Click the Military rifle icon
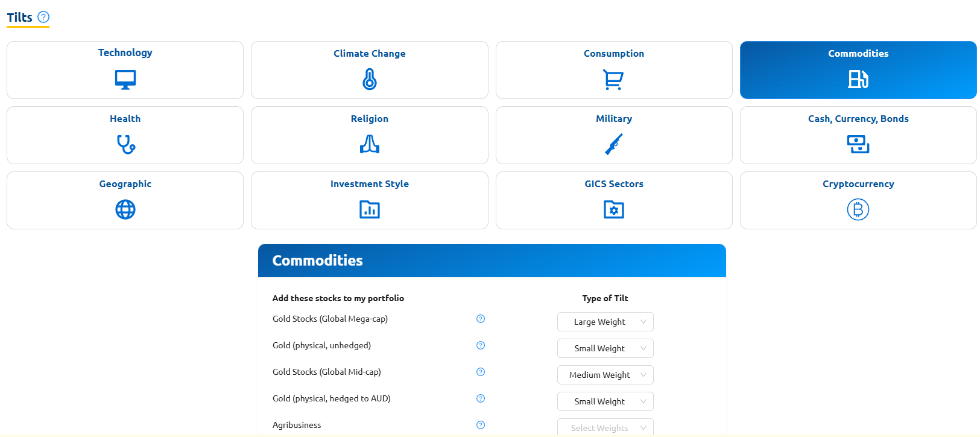Screen dimensions: 980x437 coord(614,144)
